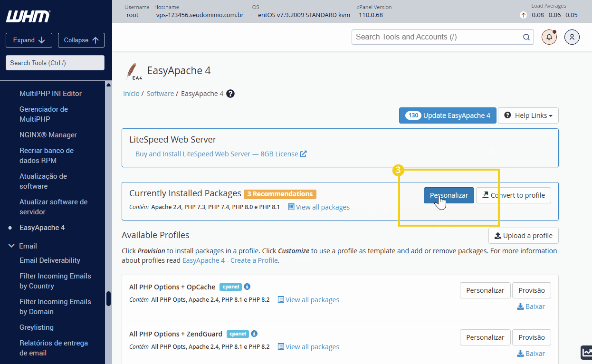Image resolution: width=592 pixels, height=364 pixels.
Task: Go to Software breadcrumb
Action: [x=160, y=94]
